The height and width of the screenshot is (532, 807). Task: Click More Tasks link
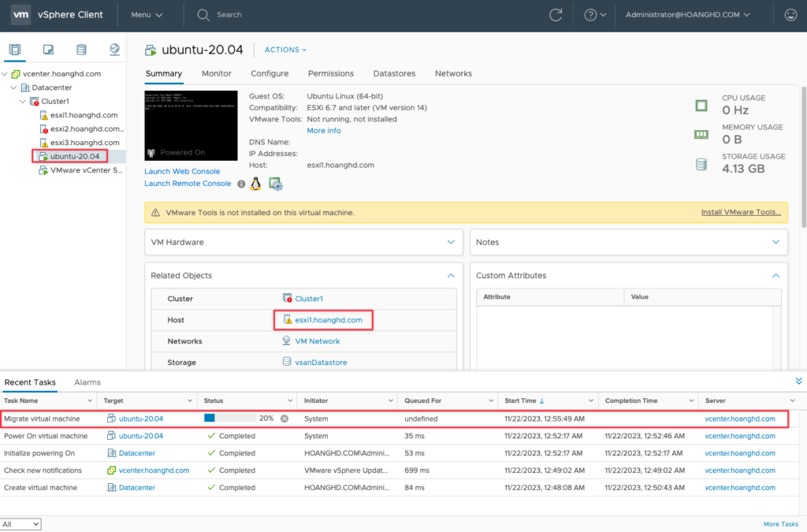pos(781,524)
